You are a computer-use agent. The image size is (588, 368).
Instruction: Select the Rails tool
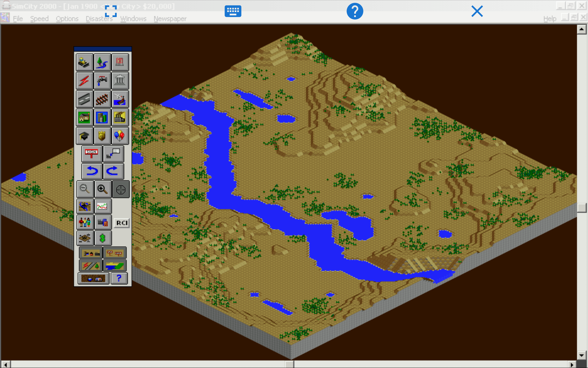point(102,99)
